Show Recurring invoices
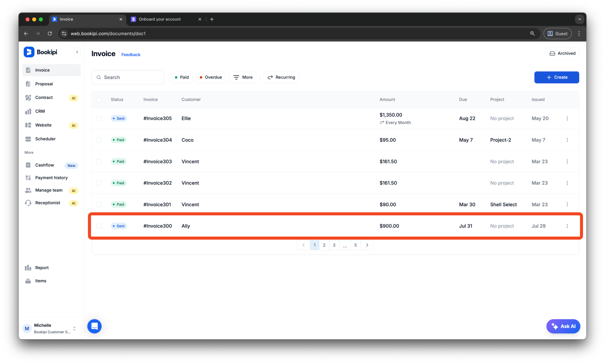Screen dimensions: 605x364 coord(281,77)
